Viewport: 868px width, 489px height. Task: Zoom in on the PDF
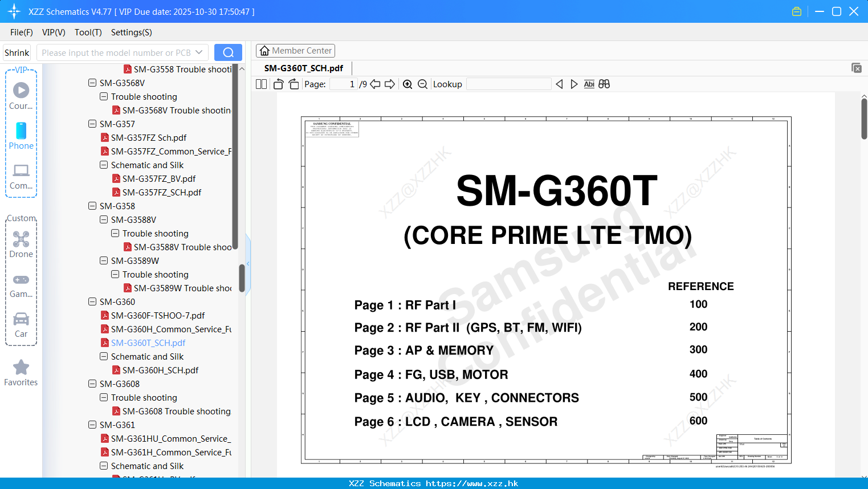407,84
